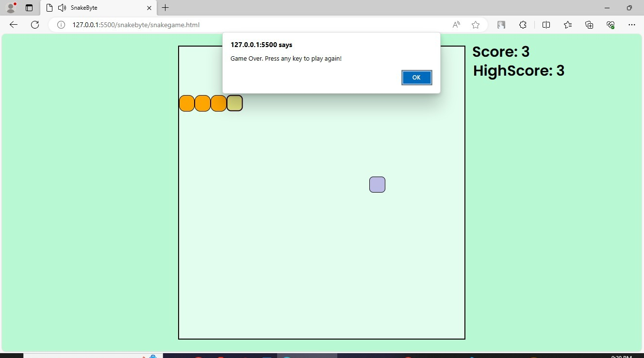The width and height of the screenshot is (644, 358).
Task: Click the screenshot capture icon in the address bar
Action: (x=500, y=25)
